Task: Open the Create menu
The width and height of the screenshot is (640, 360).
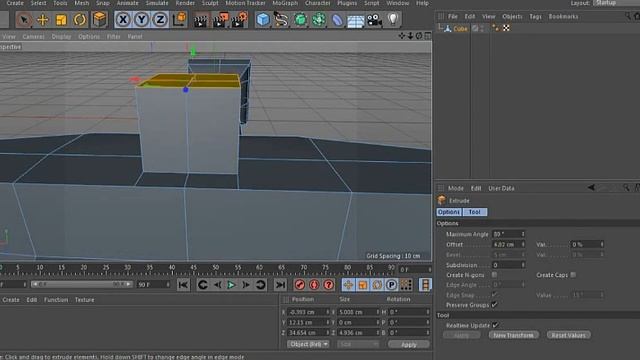Action: [x=15, y=3]
